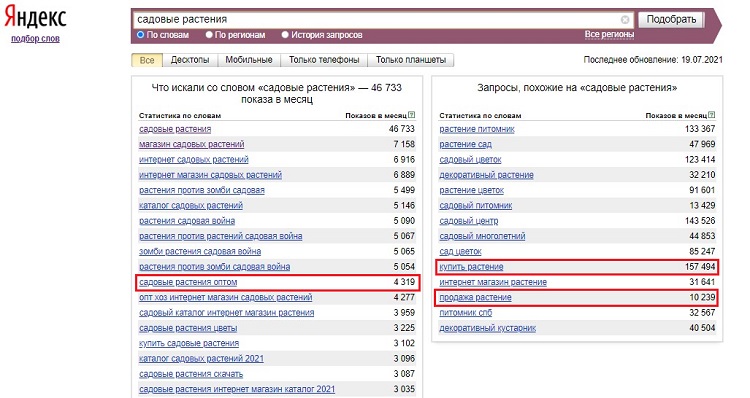Open the декоративный кустарник query link
The width and height of the screenshot is (750, 398).
(x=487, y=328)
